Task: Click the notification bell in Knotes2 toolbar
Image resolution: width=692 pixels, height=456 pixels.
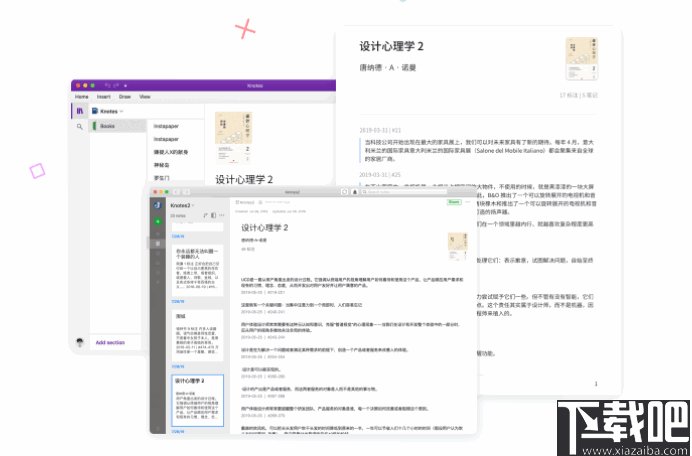Action: click(354, 192)
